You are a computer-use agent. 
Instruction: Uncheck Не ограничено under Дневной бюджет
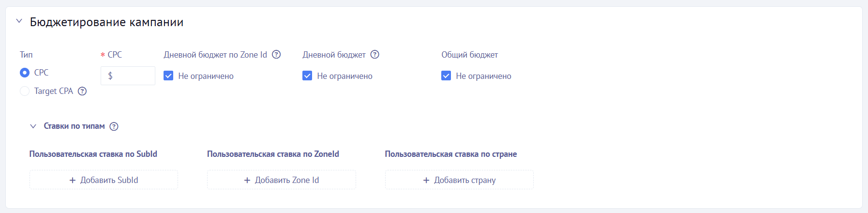point(307,76)
